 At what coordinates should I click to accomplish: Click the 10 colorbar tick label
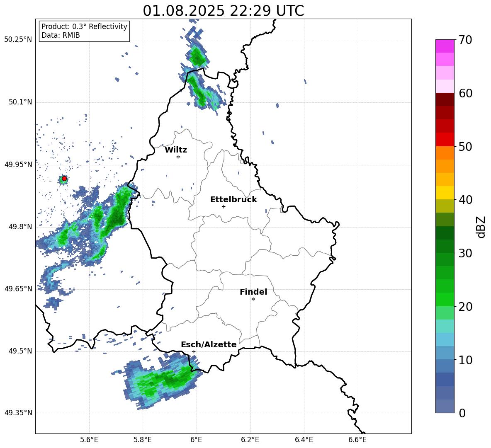click(465, 360)
